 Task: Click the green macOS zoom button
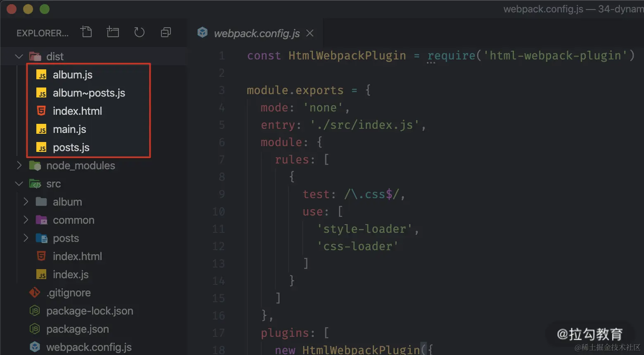click(45, 9)
